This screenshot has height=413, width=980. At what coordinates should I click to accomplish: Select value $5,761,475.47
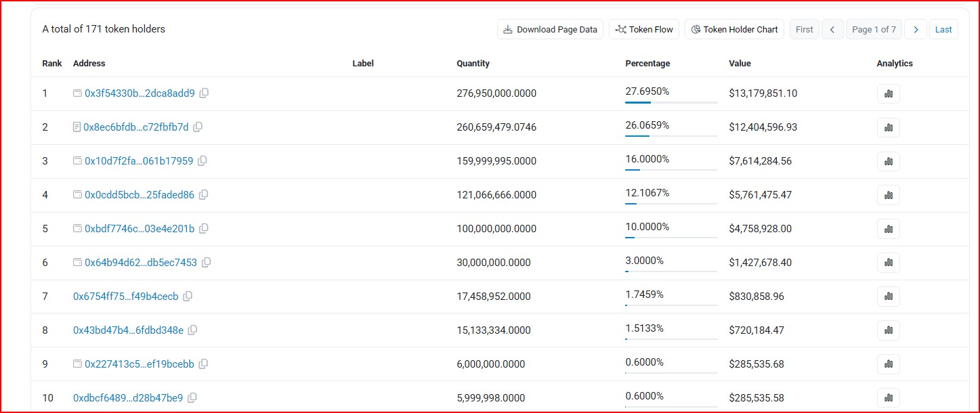tap(760, 195)
